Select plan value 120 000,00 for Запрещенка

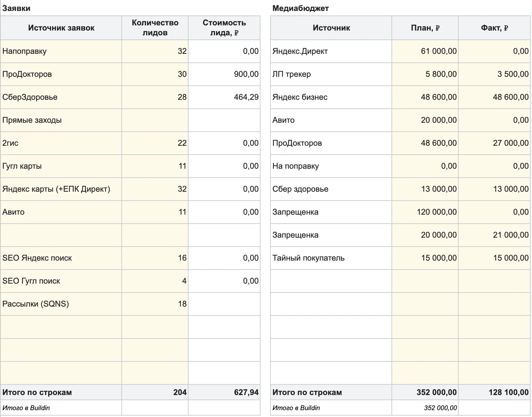[425, 212]
